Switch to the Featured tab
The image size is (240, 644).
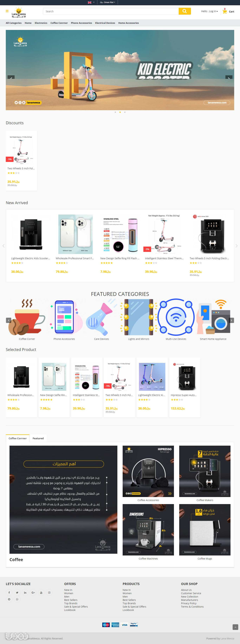tap(38, 438)
